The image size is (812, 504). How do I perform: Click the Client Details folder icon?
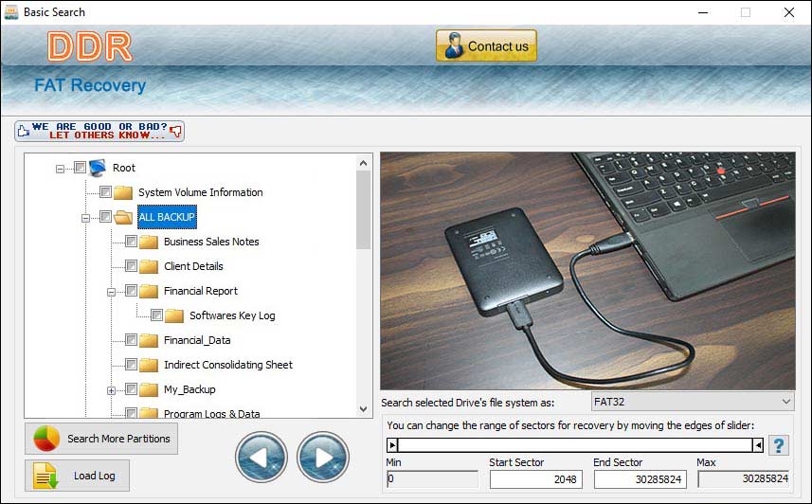click(x=148, y=266)
